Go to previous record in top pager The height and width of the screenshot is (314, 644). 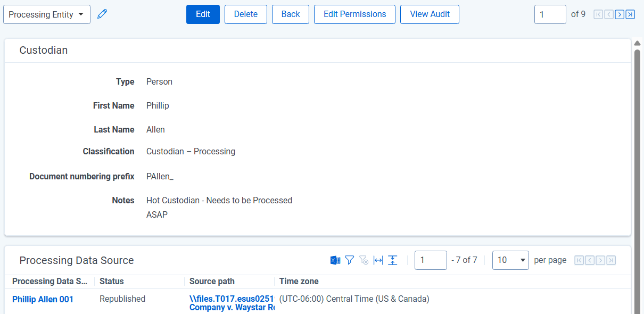coord(609,14)
